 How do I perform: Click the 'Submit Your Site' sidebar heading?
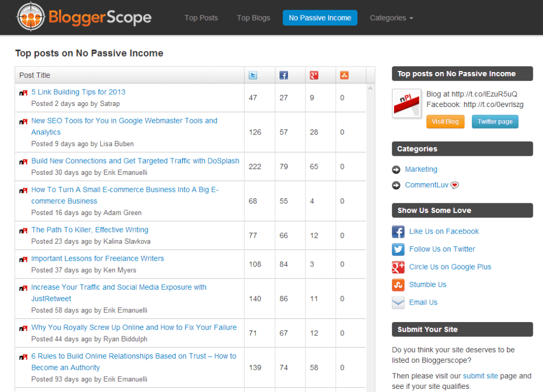click(x=462, y=329)
